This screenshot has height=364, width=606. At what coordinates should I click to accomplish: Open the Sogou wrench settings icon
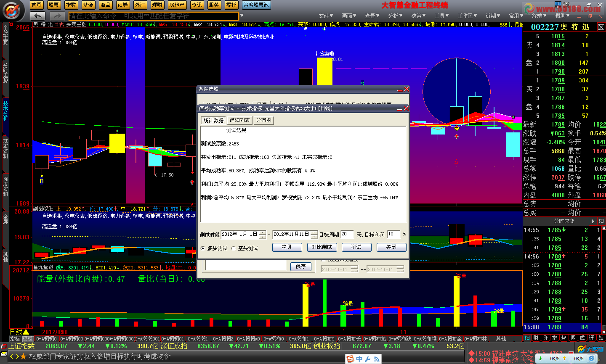(x=367, y=359)
